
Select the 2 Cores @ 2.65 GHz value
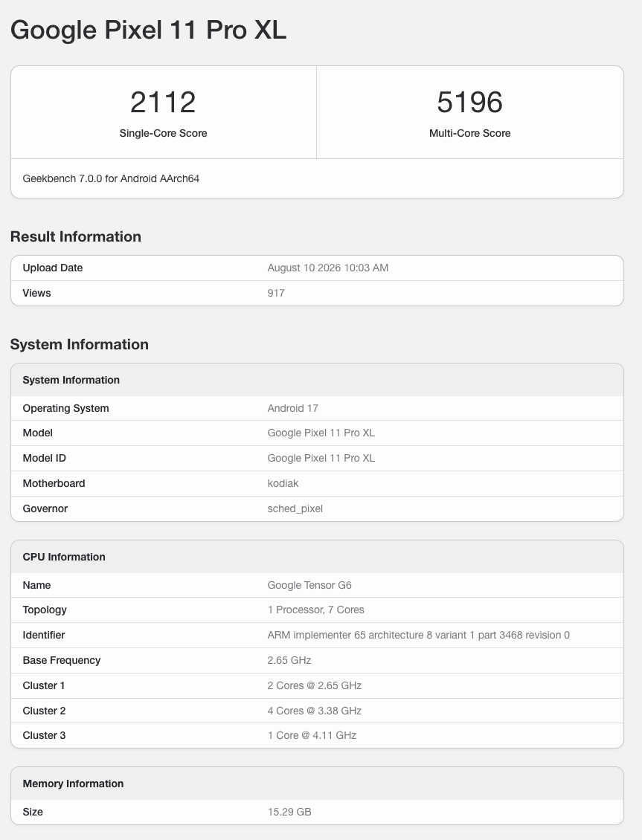pyautogui.click(x=315, y=685)
